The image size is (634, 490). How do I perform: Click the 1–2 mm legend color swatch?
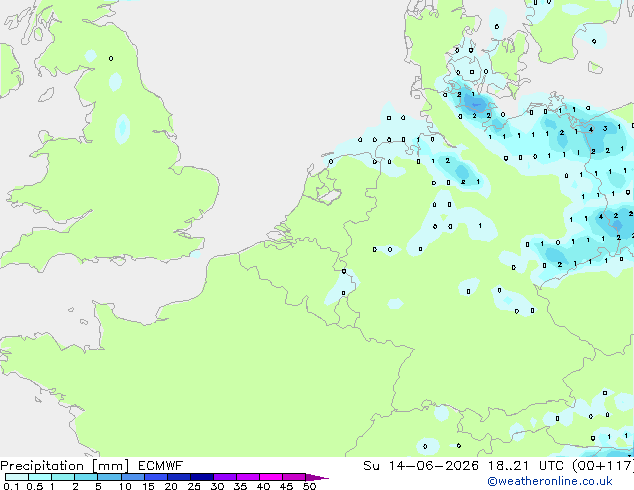pos(63,477)
